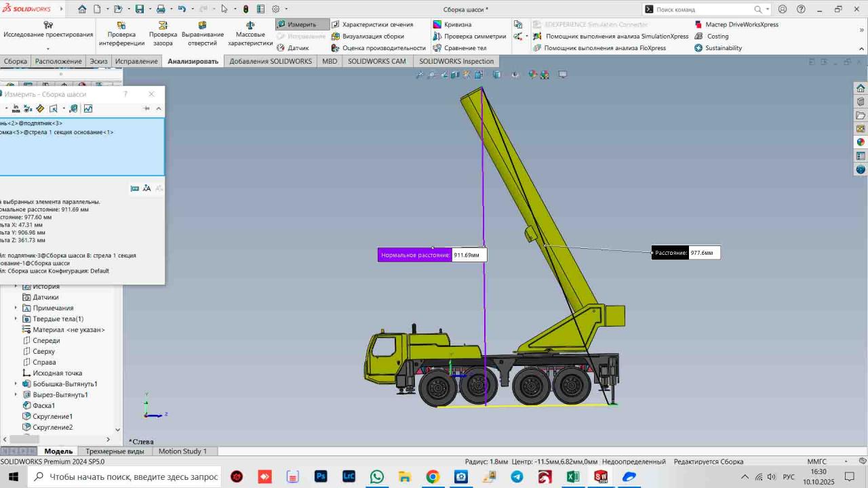Viewport: 868px width, 488px height.
Task: Open the Design Library folder icon
Action: pyautogui.click(x=861, y=102)
